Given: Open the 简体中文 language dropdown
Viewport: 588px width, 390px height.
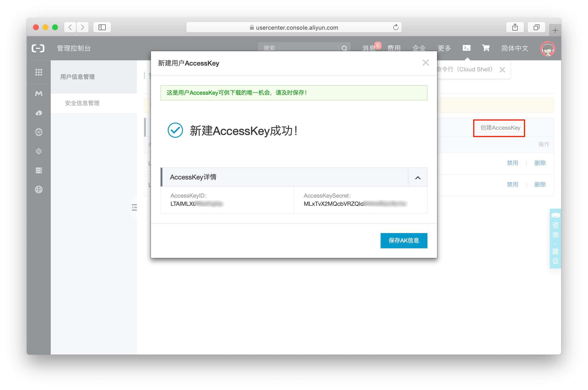Looking at the screenshot, I should point(514,48).
